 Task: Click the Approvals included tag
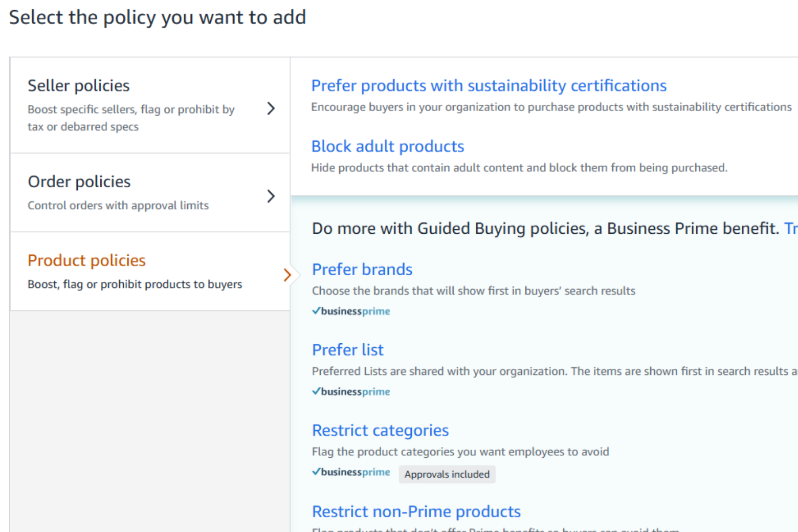pos(447,474)
